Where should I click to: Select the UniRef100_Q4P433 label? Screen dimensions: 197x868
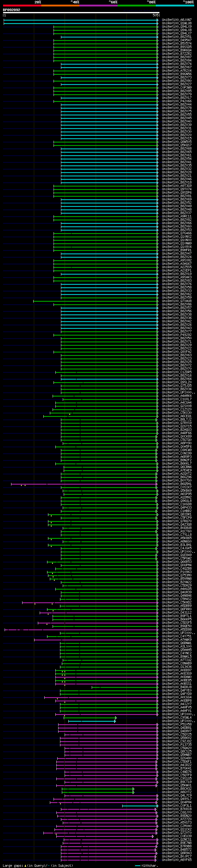click(x=177, y=508)
